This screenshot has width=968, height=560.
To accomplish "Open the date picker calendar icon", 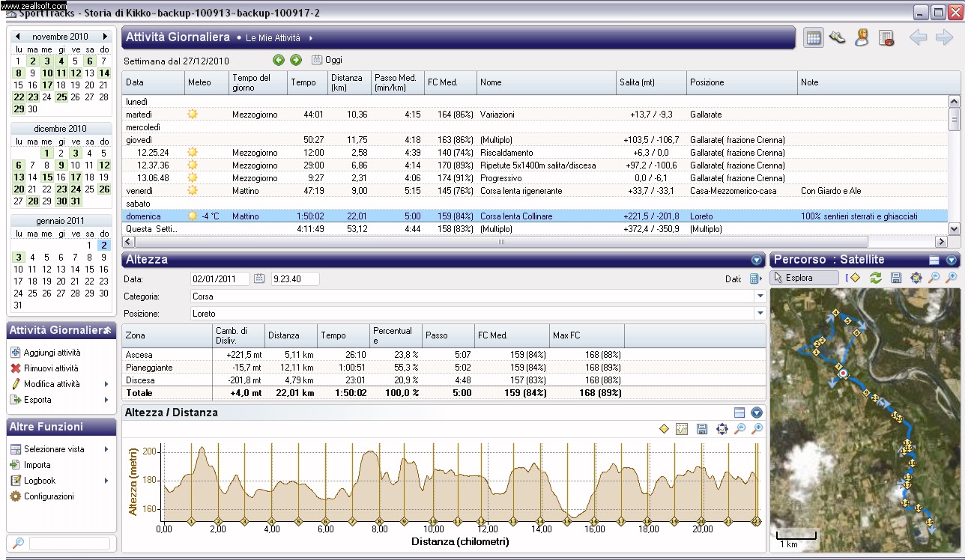I will click(259, 279).
